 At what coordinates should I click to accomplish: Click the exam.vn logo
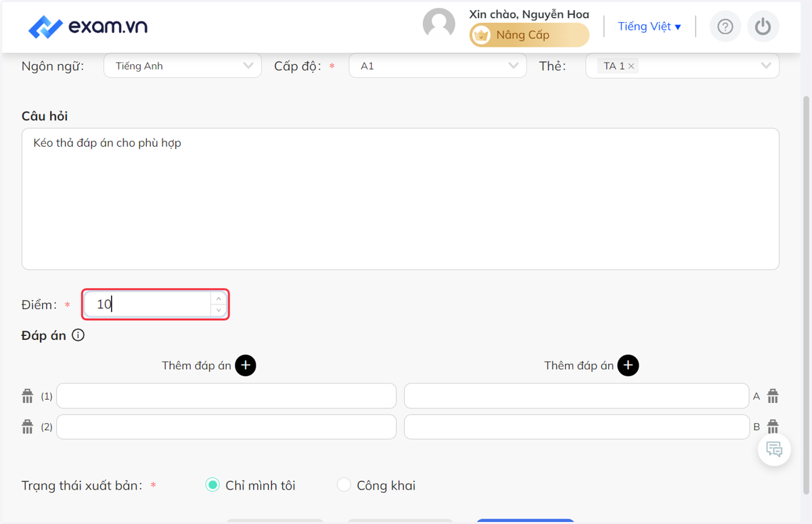coord(88,27)
